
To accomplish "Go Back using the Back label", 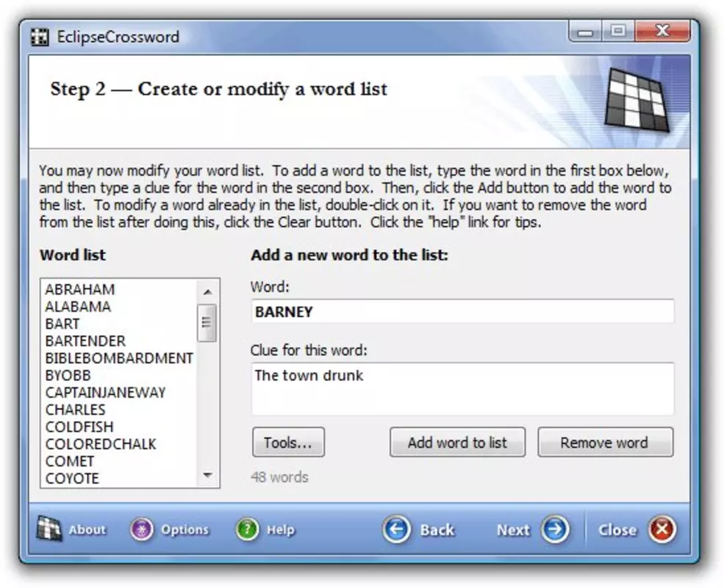I will coord(437,530).
